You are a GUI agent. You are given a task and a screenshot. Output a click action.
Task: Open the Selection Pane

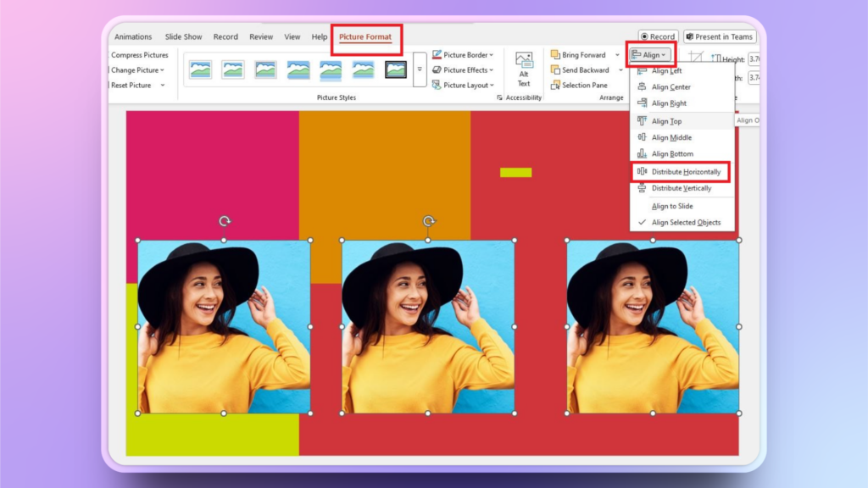point(579,86)
